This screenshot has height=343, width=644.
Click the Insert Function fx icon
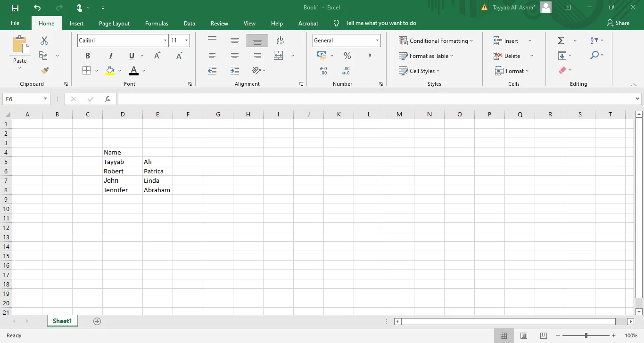(107, 99)
